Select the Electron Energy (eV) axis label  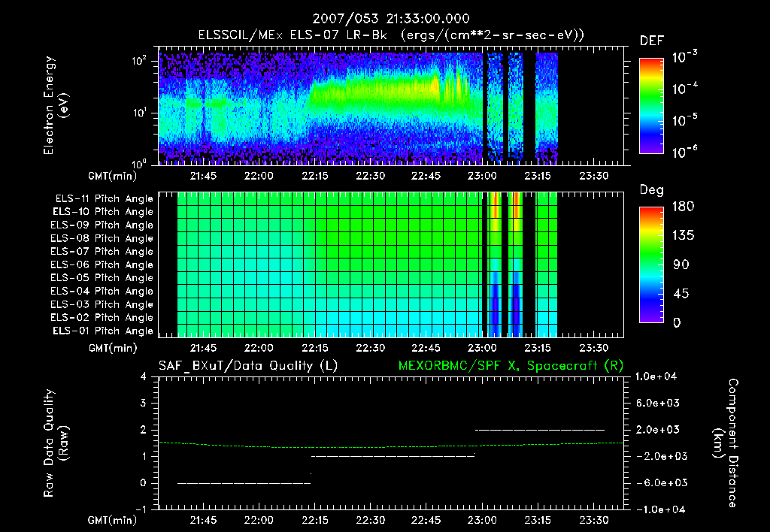tap(55, 105)
